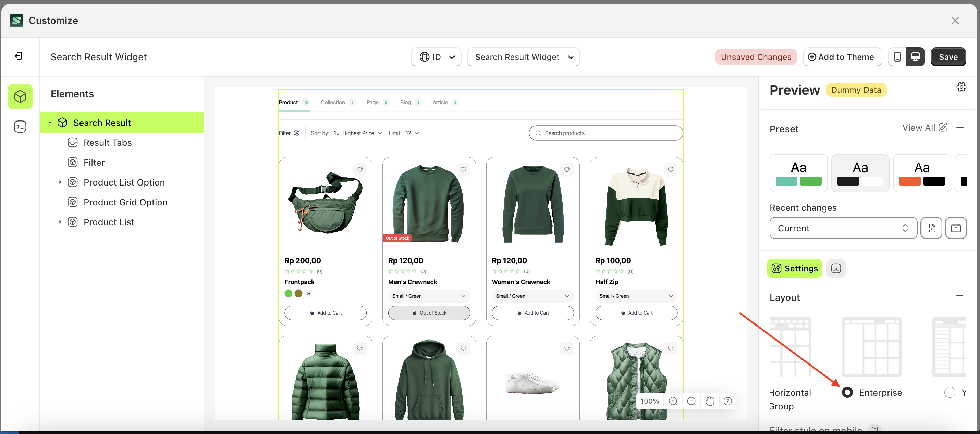Open preview settings gear
The image size is (980, 434).
click(961, 87)
